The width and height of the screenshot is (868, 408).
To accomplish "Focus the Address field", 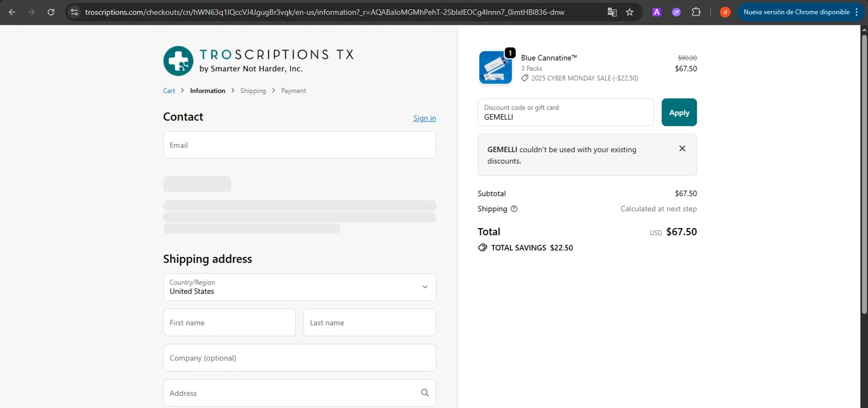I will [x=300, y=393].
